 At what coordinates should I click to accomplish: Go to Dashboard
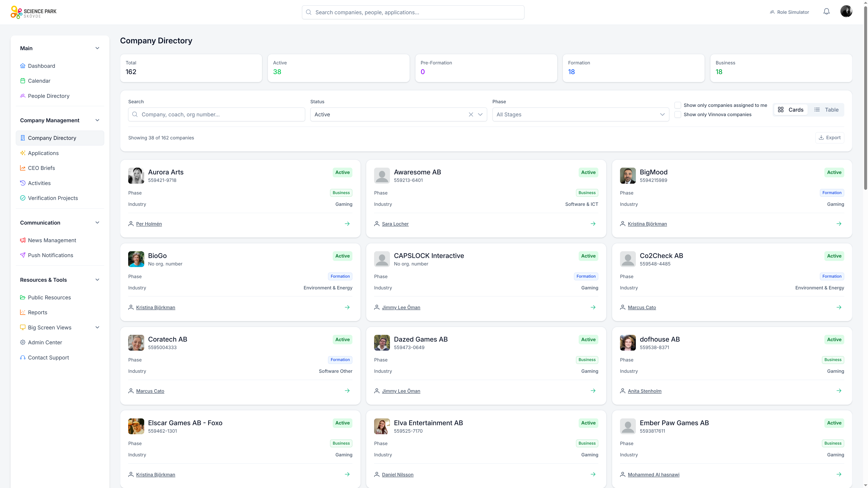60,66
